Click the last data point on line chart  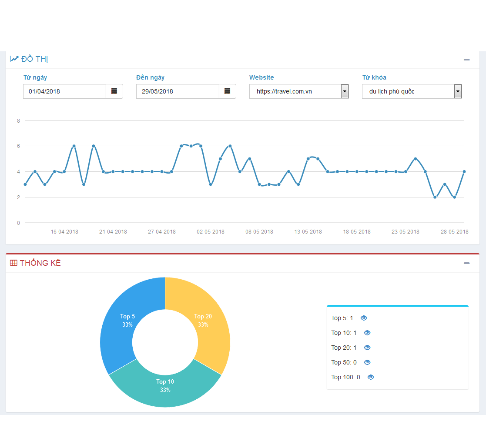tap(464, 171)
